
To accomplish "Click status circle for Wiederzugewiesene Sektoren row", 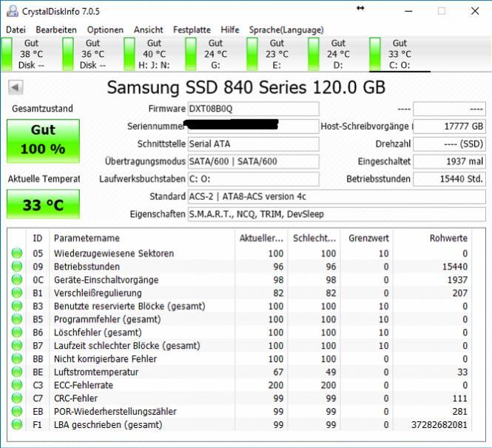I will click(17, 253).
